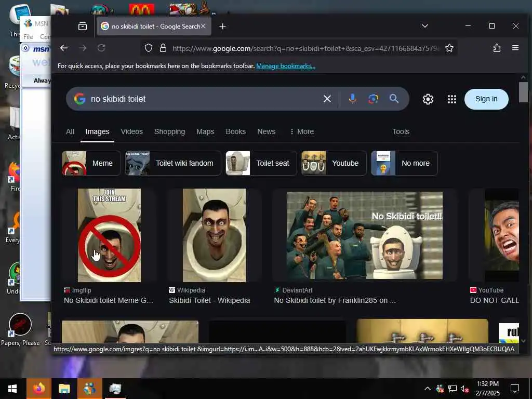Select the Toilet wiki fandom chip

(173, 163)
